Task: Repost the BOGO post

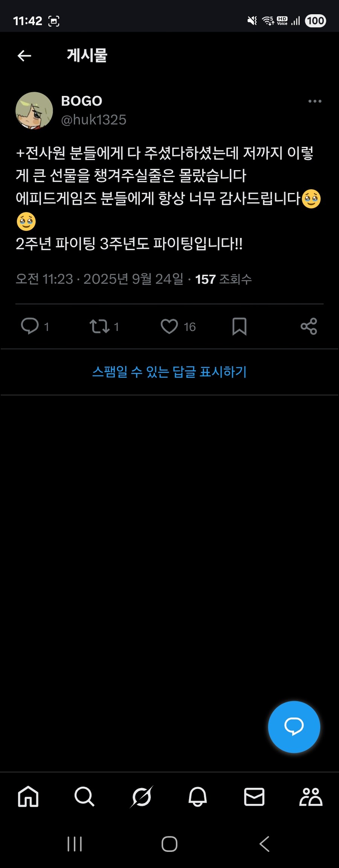Action: (99, 326)
